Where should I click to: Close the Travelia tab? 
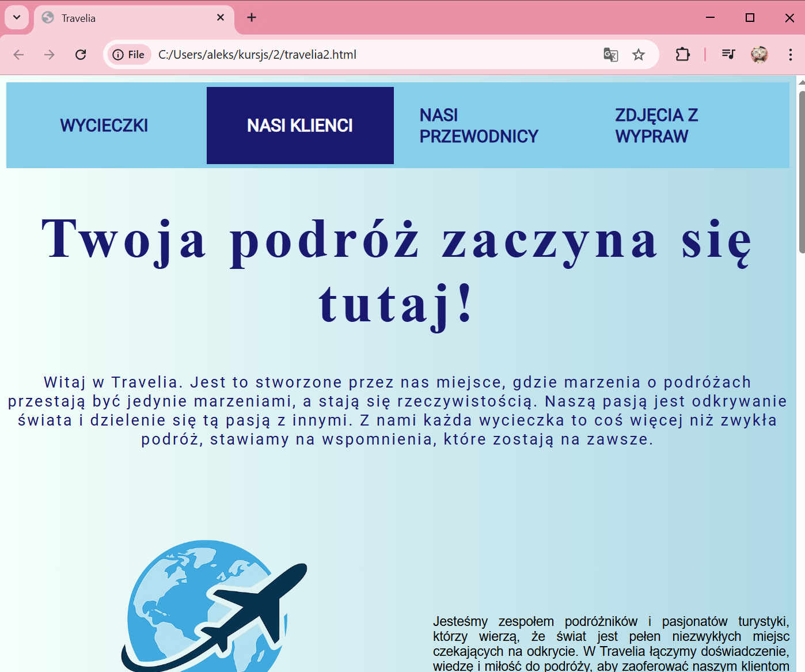[x=221, y=18]
